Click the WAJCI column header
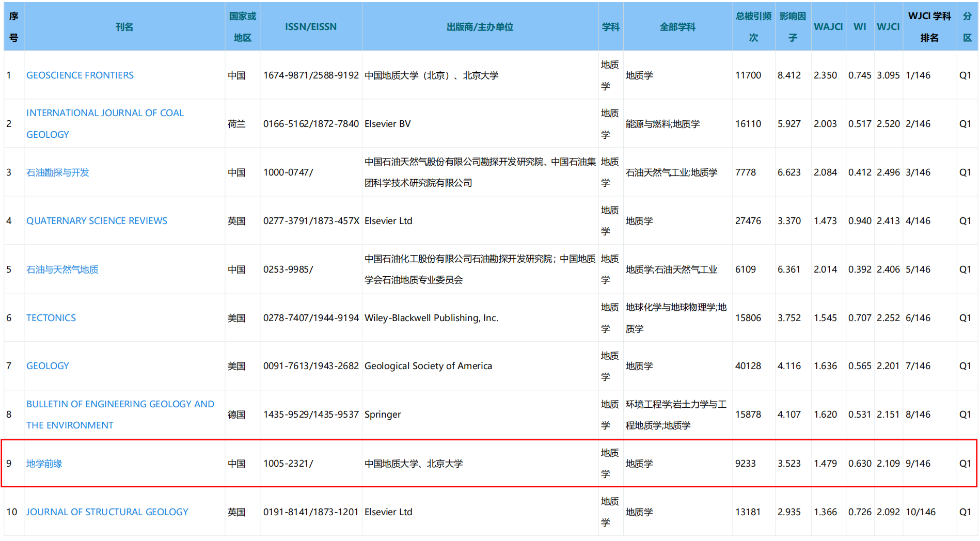Viewport: 980px width, 541px height. coord(828,27)
